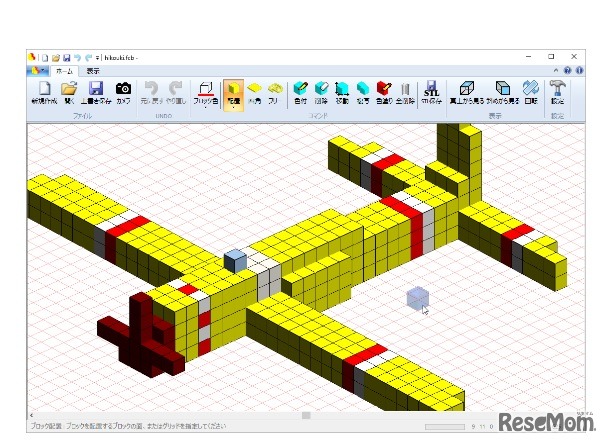
Task: Select the yellow freeform shape tool
Action: (275, 93)
